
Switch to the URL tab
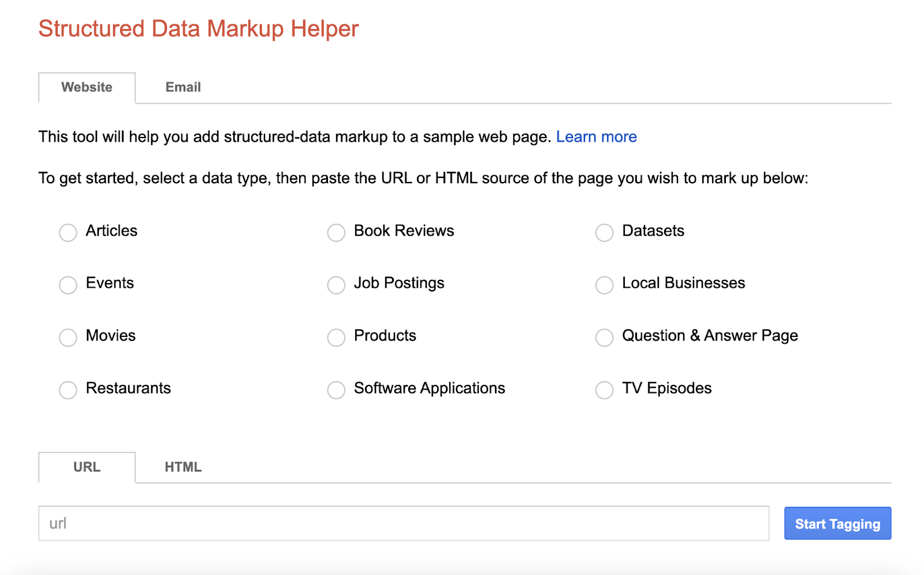pyautogui.click(x=86, y=467)
